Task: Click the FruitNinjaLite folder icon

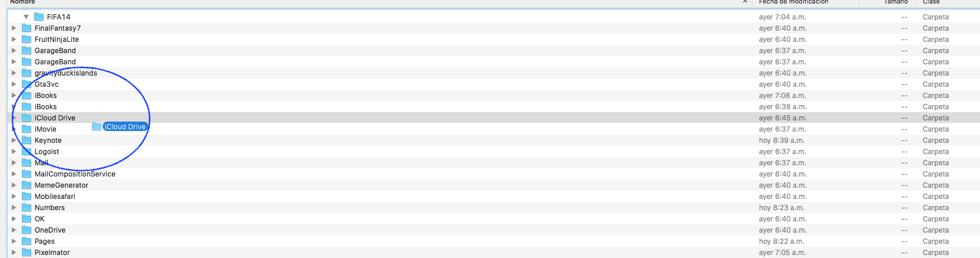Action: click(27, 40)
